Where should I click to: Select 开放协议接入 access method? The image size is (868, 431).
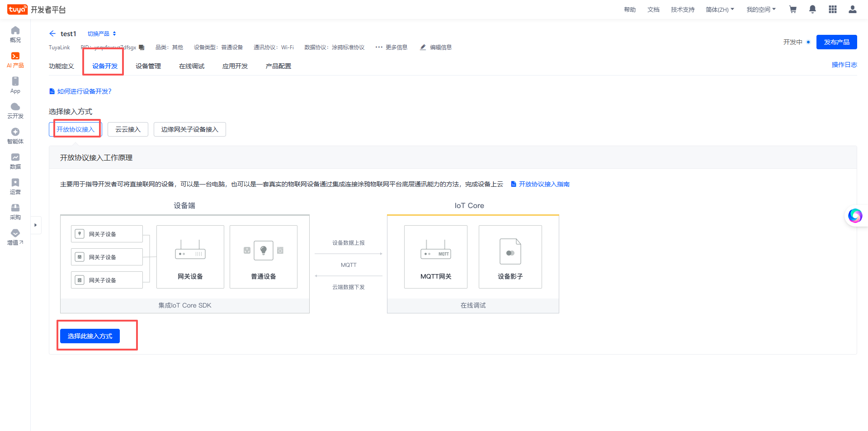[x=75, y=129]
